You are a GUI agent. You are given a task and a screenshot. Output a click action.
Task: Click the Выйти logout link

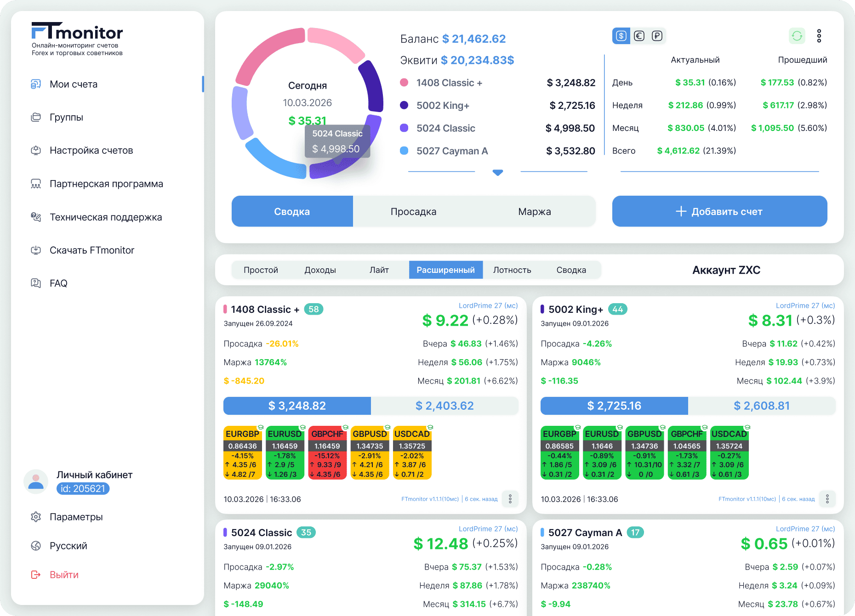point(64,575)
